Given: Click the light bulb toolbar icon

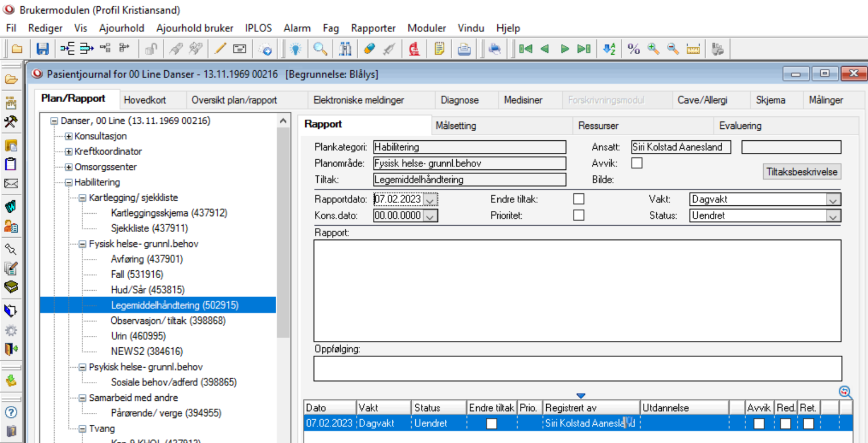Looking at the screenshot, I should coord(295,49).
